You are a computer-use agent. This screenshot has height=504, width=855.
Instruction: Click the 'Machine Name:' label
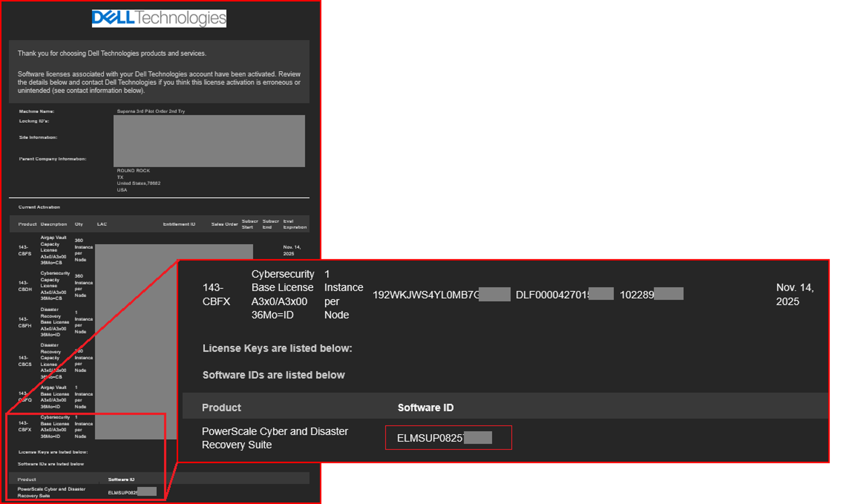(x=37, y=111)
